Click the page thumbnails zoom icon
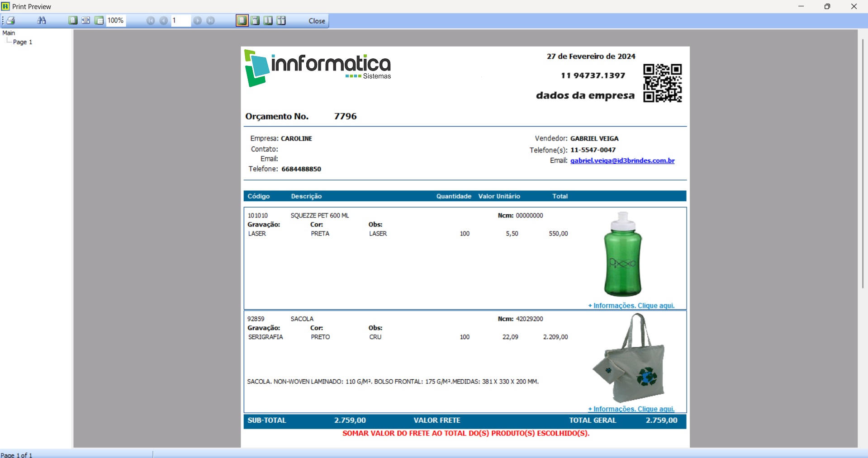Image resolution: width=868 pixels, height=458 pixels. pyautogui.click(x=99, y=20)
